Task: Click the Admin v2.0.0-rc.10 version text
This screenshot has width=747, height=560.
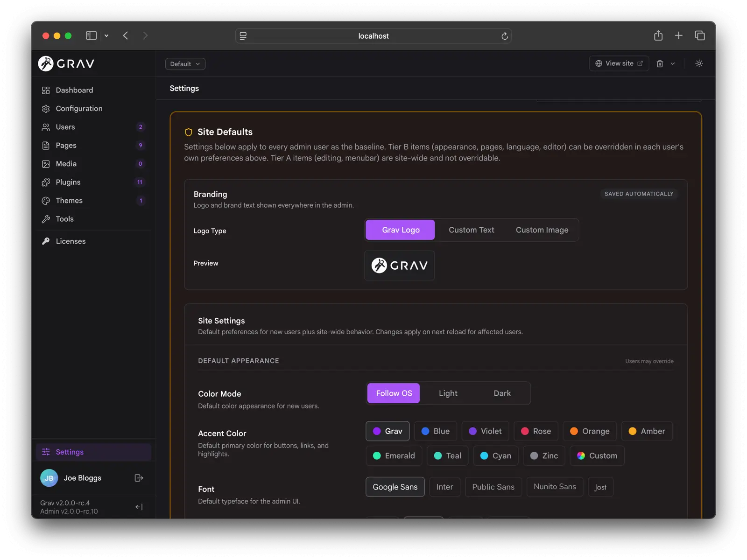Action: coord(69,511)
